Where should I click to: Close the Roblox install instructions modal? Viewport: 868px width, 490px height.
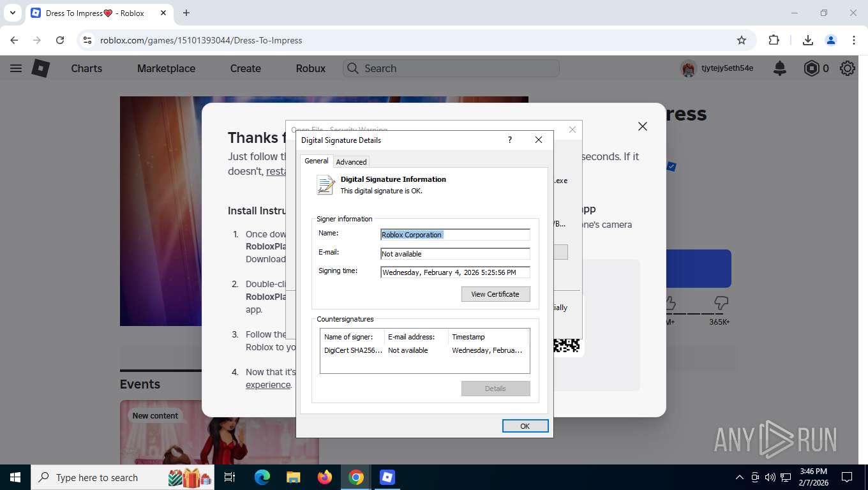(643, 126)
